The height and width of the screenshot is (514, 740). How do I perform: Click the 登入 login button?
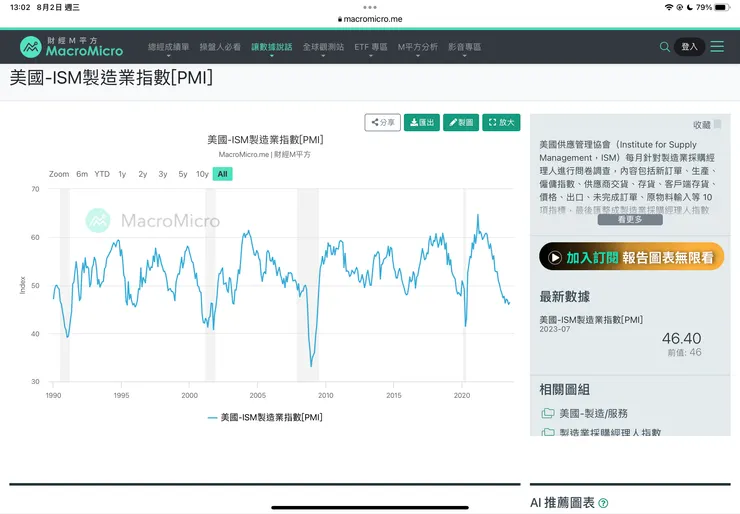click(689, 47)
